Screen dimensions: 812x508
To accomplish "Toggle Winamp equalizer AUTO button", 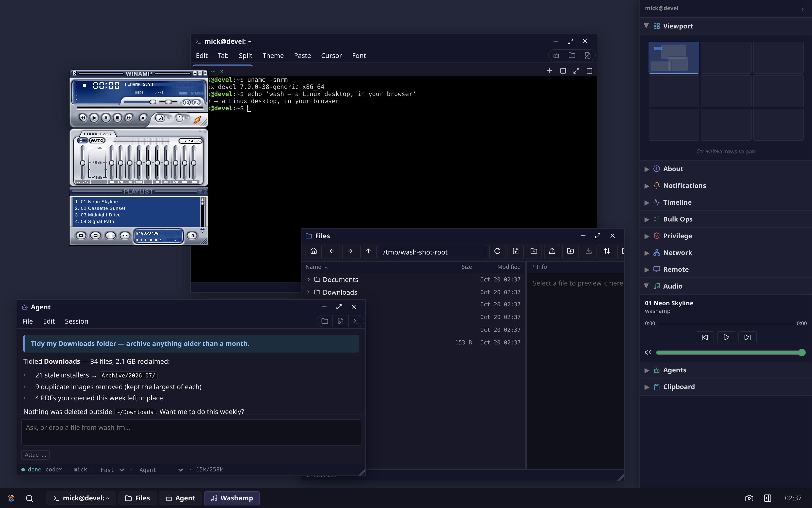I will click(97, 140).
